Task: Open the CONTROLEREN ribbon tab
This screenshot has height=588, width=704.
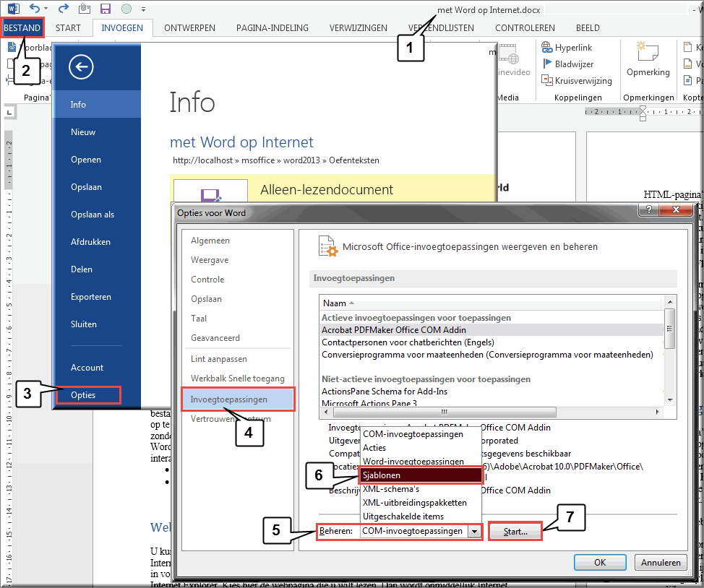Action: pos(525,28)
